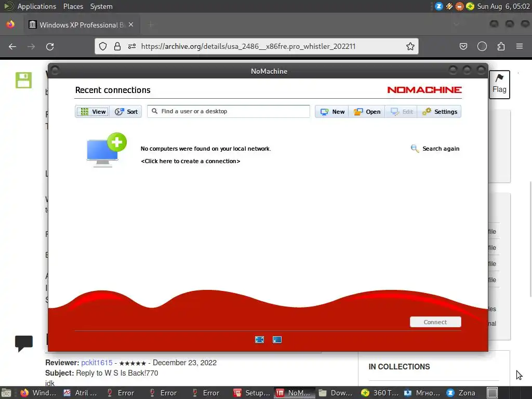Open Save to Pocket in Firefox
532x399 pixels.
coord(463,46)
